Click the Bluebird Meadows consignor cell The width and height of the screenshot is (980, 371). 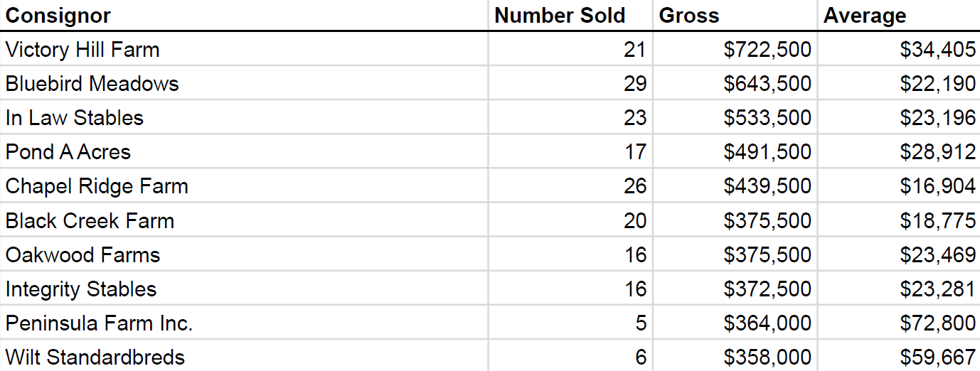click(244, 83)
